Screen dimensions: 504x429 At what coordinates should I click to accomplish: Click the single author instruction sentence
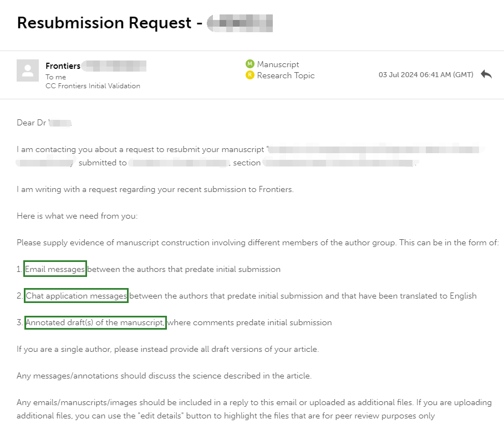pos(168,349)
